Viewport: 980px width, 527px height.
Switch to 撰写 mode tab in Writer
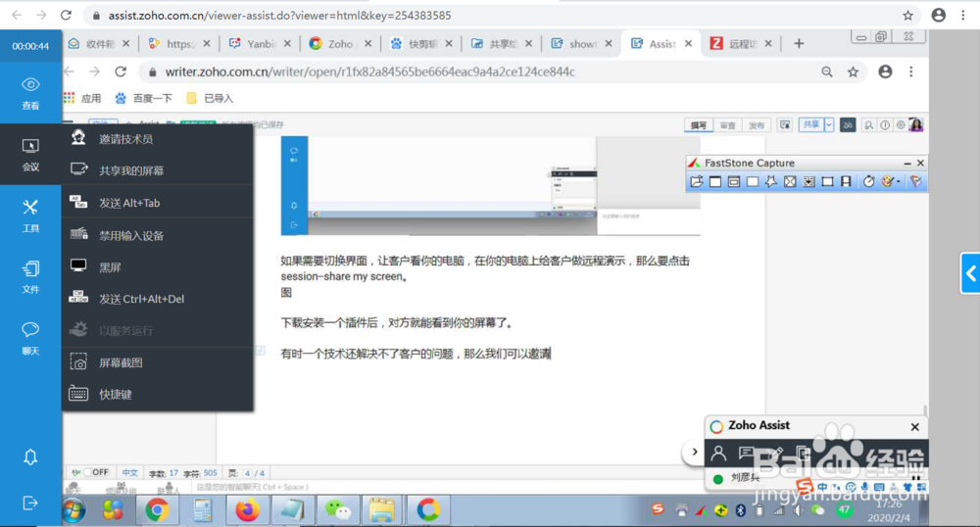tap(698, 125)
